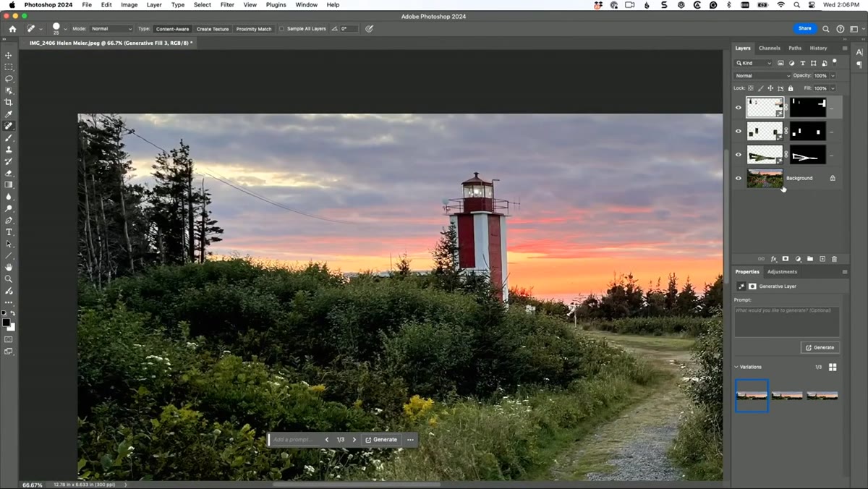Open the search icon near Share
The width and height of the screenshot is (868, 489).
click(x=826, y=29)
